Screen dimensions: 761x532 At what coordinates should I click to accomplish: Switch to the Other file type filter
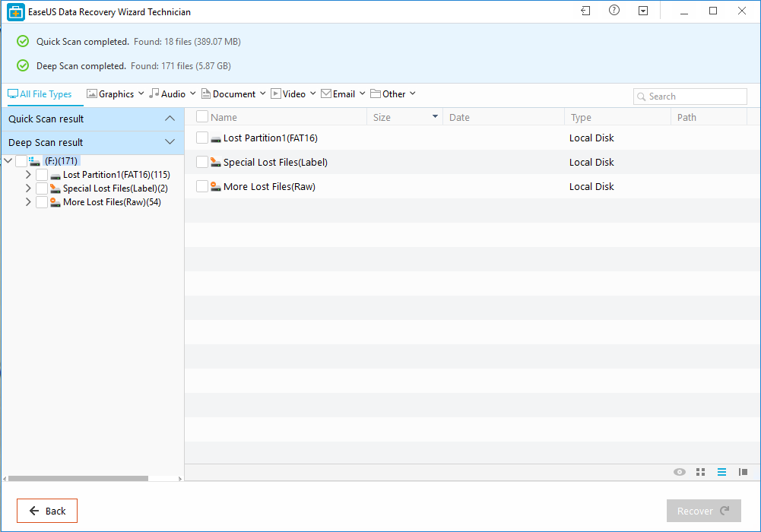pyautogui.click(x=392, y=93)
